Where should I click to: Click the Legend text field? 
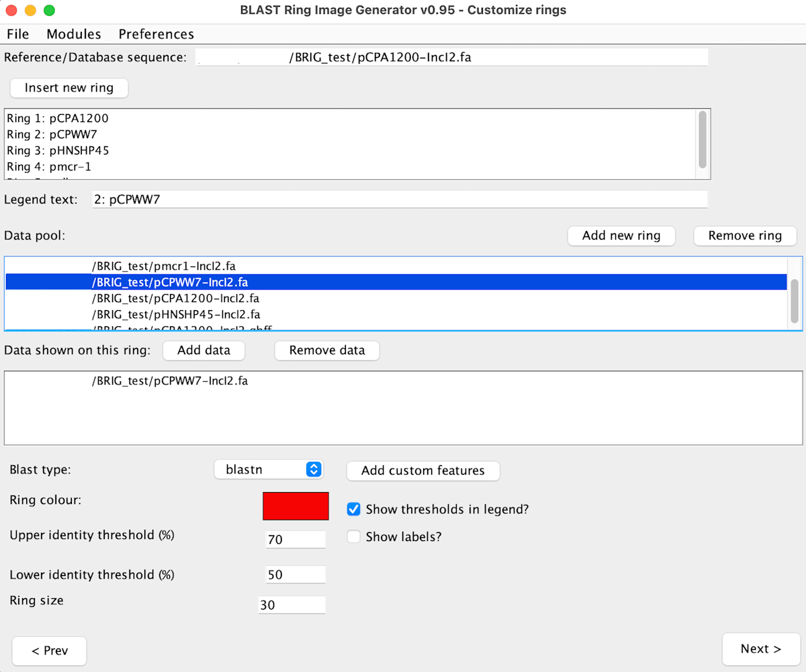[400, 199]
